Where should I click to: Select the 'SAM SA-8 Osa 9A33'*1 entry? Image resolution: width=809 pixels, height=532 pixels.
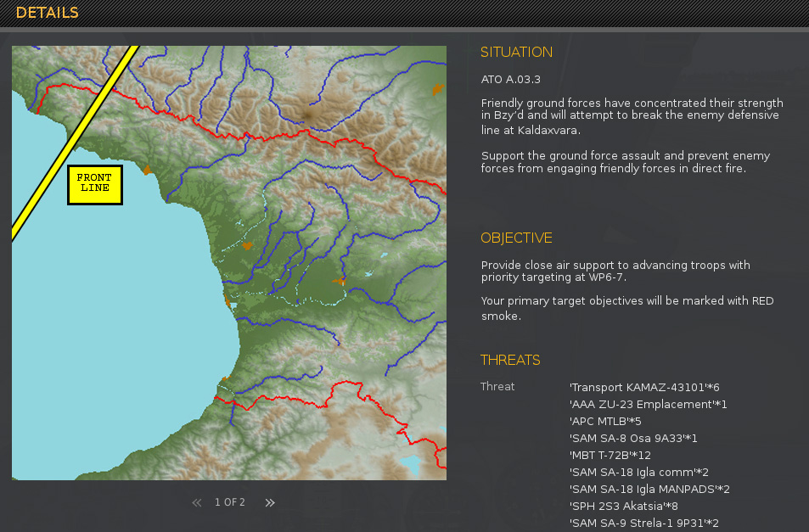coord(633,438)
